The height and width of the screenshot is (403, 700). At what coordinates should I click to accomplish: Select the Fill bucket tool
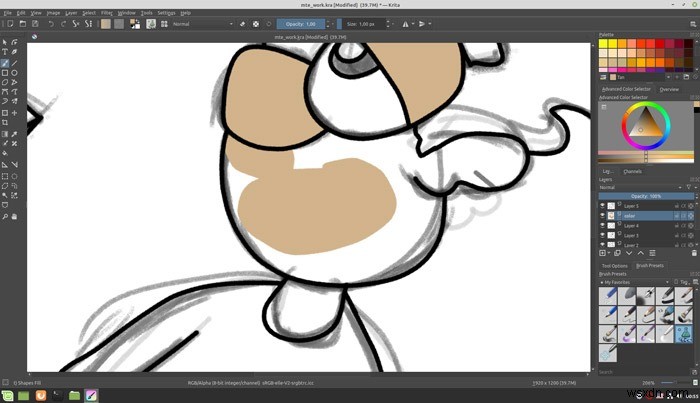(5, 153)
